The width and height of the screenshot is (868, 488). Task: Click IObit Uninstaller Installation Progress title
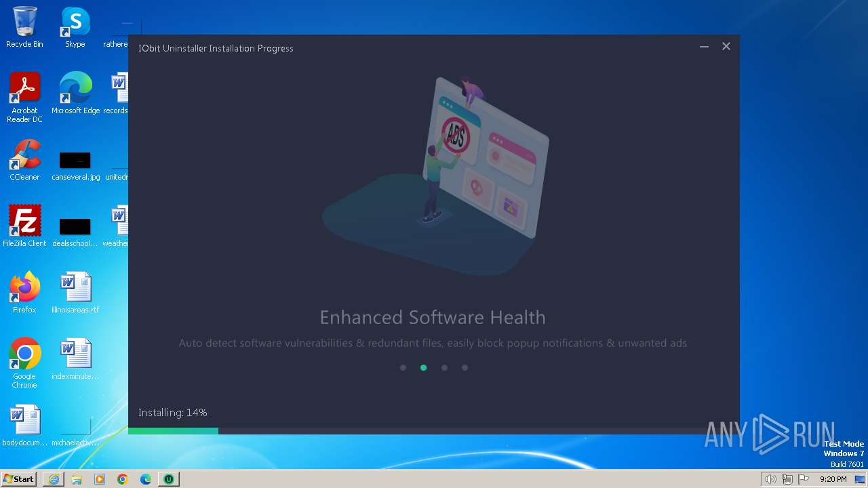tap(216, 48)
